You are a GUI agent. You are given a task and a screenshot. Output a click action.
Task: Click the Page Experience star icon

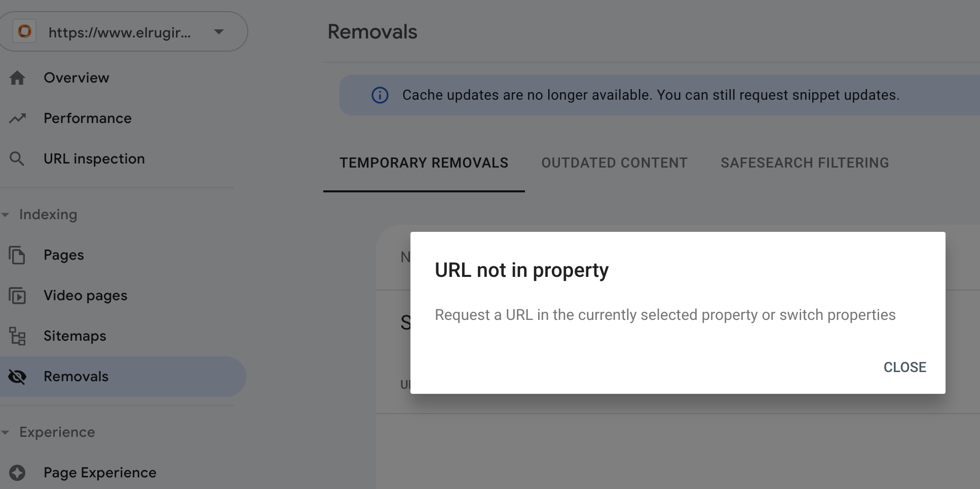[17, 473]
